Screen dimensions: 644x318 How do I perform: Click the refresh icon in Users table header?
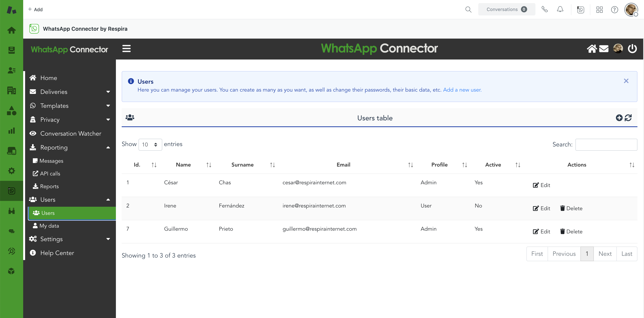[628, 117]
